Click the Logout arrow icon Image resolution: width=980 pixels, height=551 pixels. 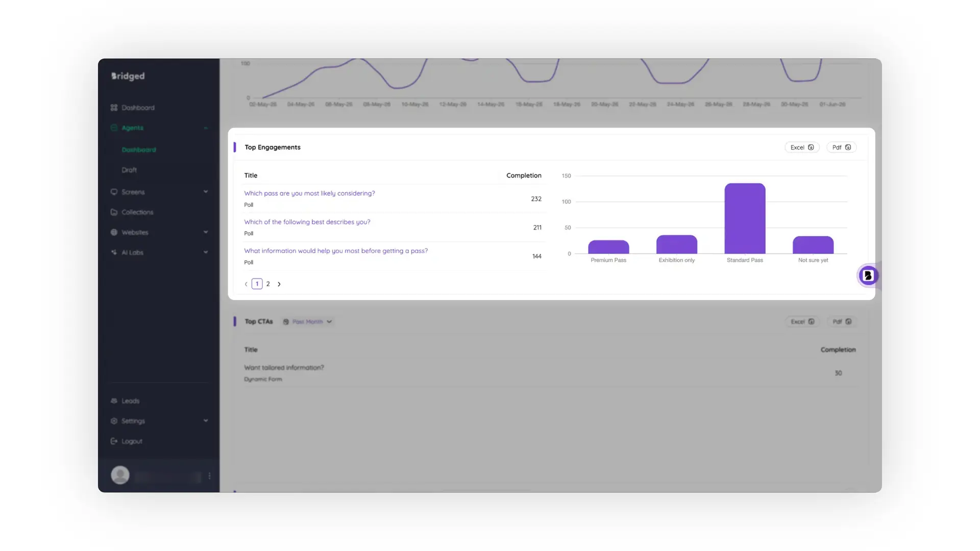click(x=114, y=441)
